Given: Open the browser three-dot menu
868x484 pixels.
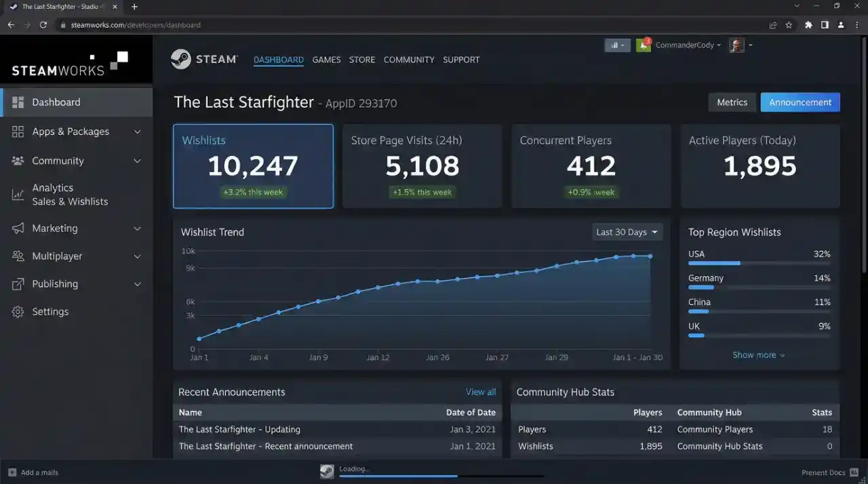Looking at the screenshot, I should tap(857, 25).
